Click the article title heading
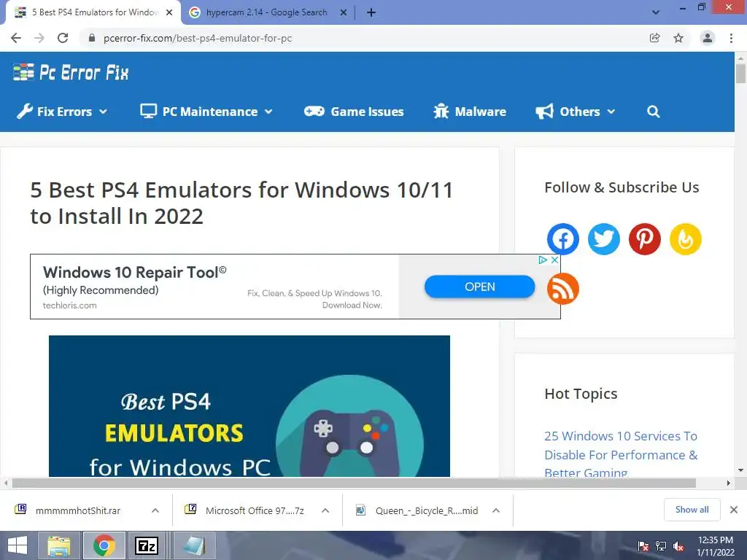747x560 pixels. point(241,203)
